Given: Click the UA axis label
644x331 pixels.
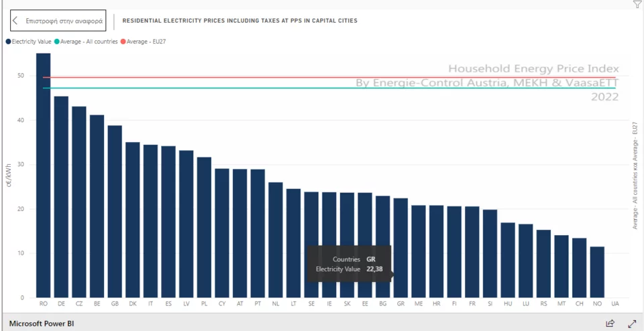Looking at the screenshot, I should [x=615, y=304].
